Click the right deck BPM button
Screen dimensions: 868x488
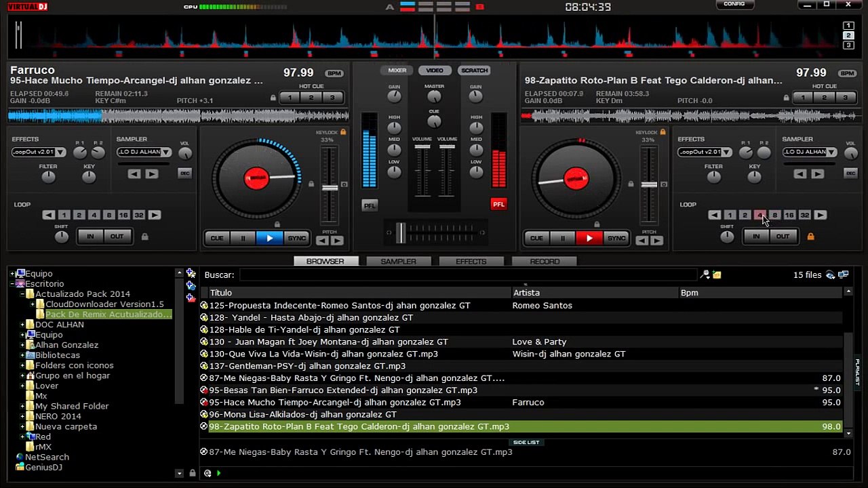[x=847, y=73]
